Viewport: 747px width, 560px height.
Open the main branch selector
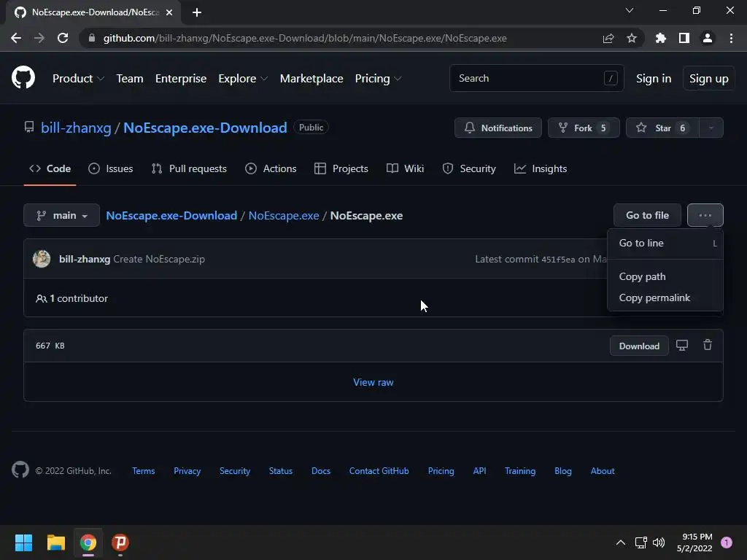click(x=61, y=215)
